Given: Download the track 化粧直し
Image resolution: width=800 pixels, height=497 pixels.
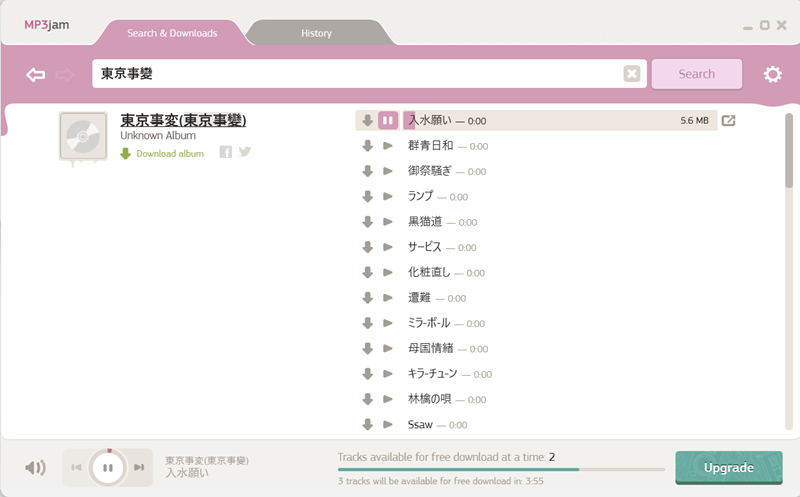Looking at the screenshot, I should (x=367, y=273).
